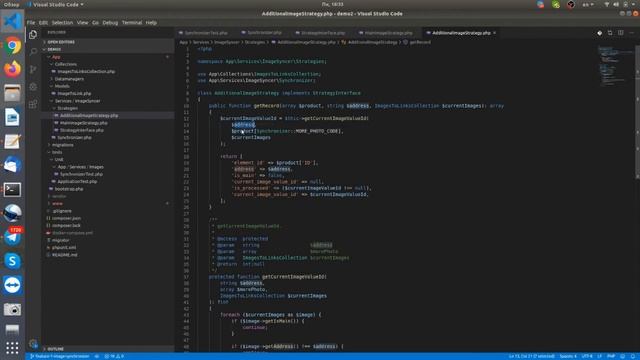
Task: Open the LibreOffice Writer dock icon
Action: click(x=12, y=118)
